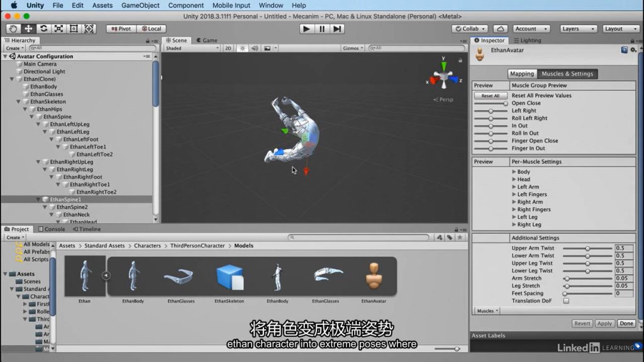Collapse Ethan asset with arrow button
The width and height of the screenshot is (644, 362).
click(106, 275)
